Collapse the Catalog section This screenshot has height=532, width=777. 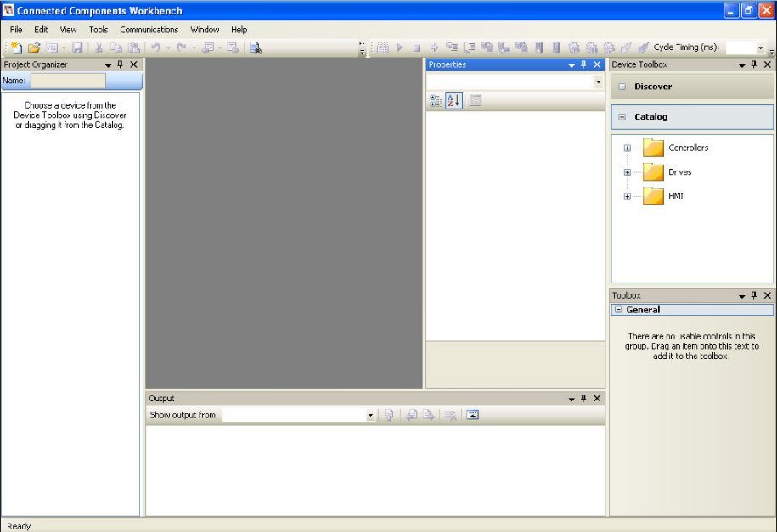622,117
